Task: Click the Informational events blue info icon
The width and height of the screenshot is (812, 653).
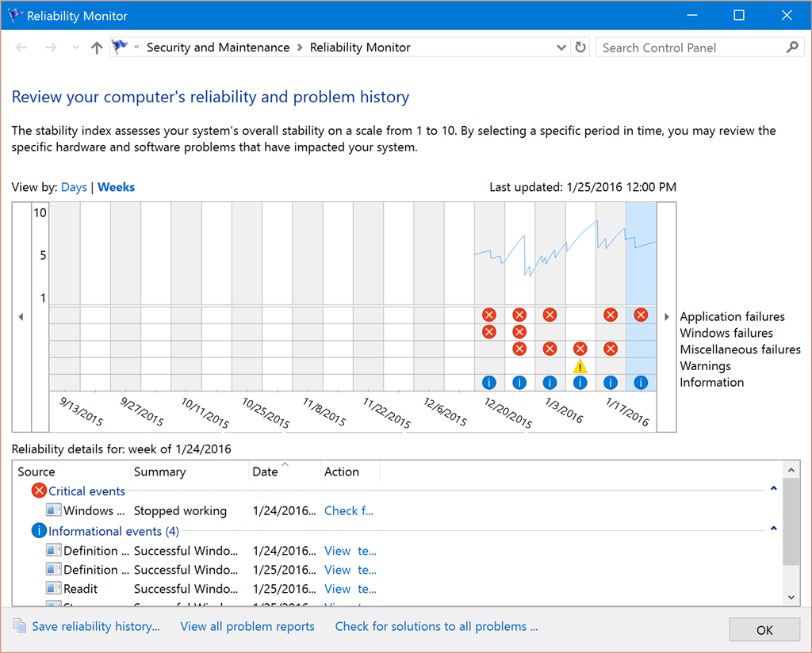Action: click(x=39, y=530)
